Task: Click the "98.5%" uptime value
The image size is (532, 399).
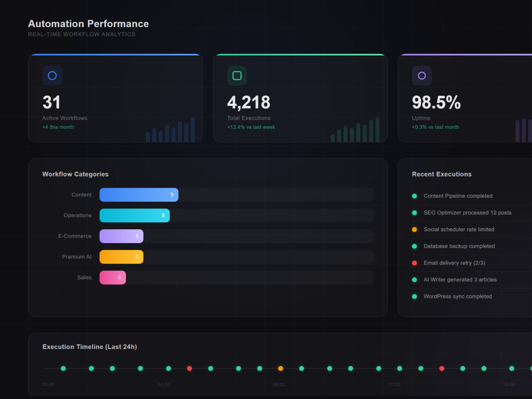Action: coord(436,102)
